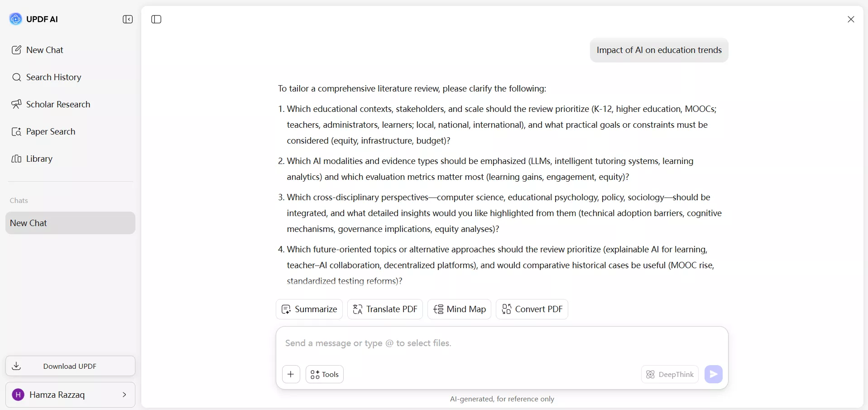Open the Tools dropdown
Viewport: 868px width, 410px height.
coord(325,374)
